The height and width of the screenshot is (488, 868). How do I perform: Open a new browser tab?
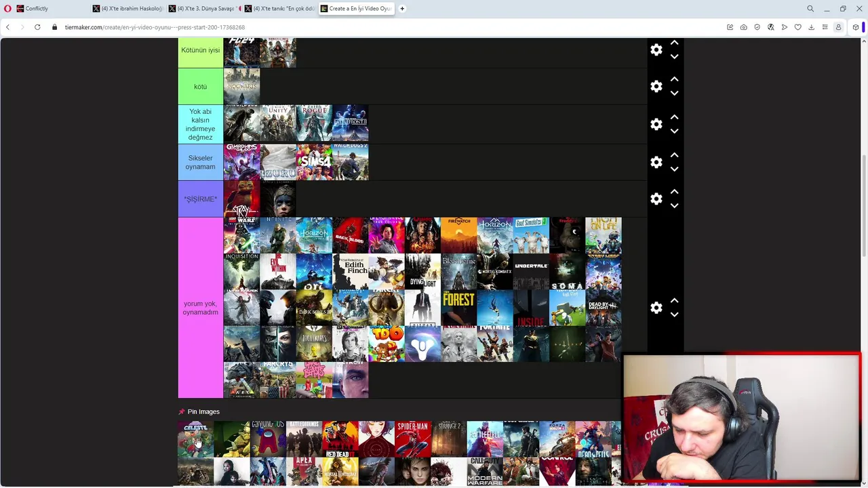point(402,9)
